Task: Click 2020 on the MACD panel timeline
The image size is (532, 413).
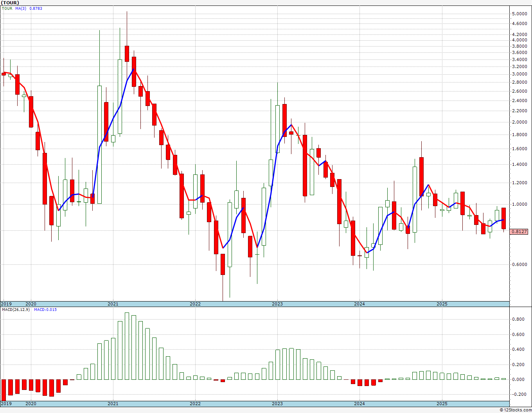Action: pyautogui.click(x=31, y=404)
